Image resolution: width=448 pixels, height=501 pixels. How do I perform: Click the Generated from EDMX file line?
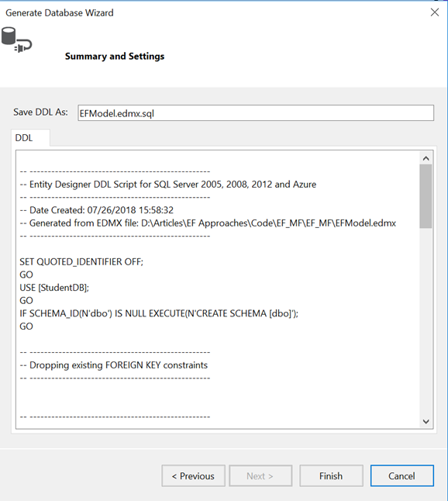click(x=208, y=223)
